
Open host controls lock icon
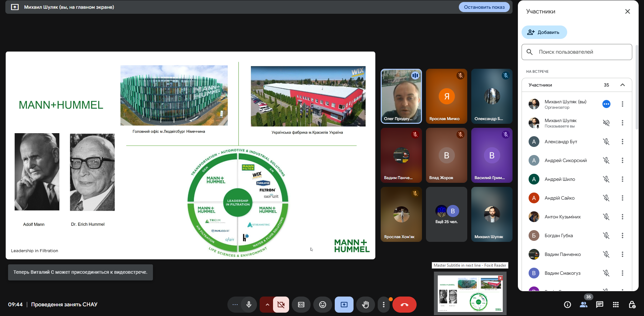632,305
